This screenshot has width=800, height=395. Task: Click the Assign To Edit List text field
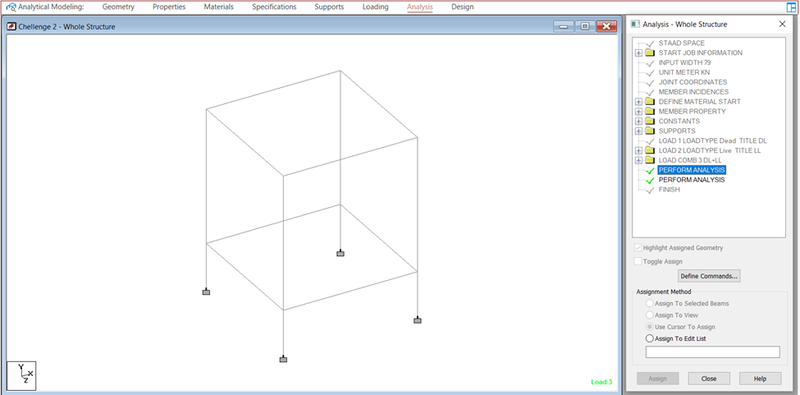point(712,352)
